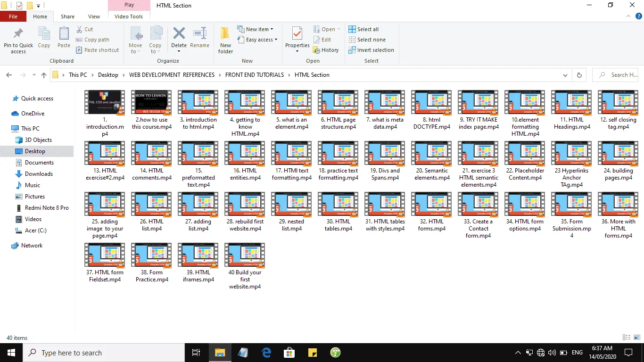644x362 pixels.
Task: Launch Microsoft Edge from taskbar
Action: click(266, 353)
